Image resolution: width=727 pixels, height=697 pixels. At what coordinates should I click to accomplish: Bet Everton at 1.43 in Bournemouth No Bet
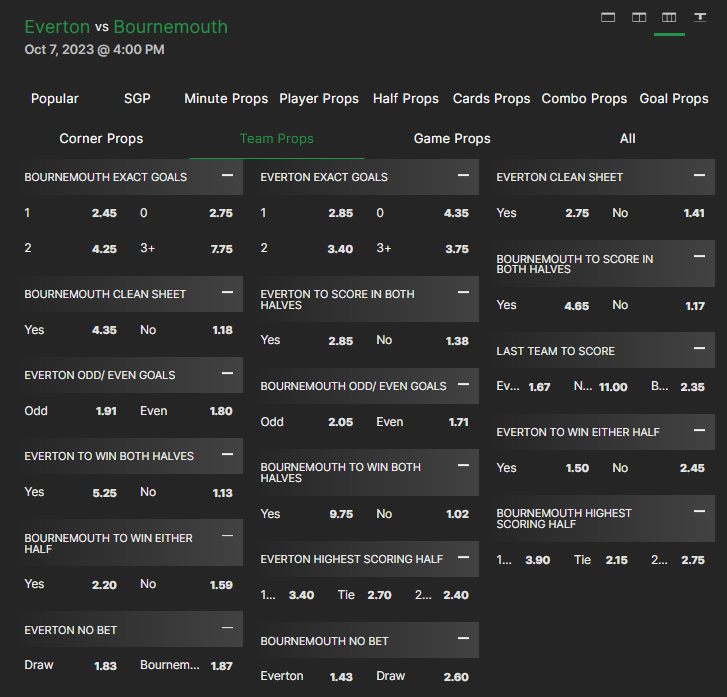click(307, 677)
